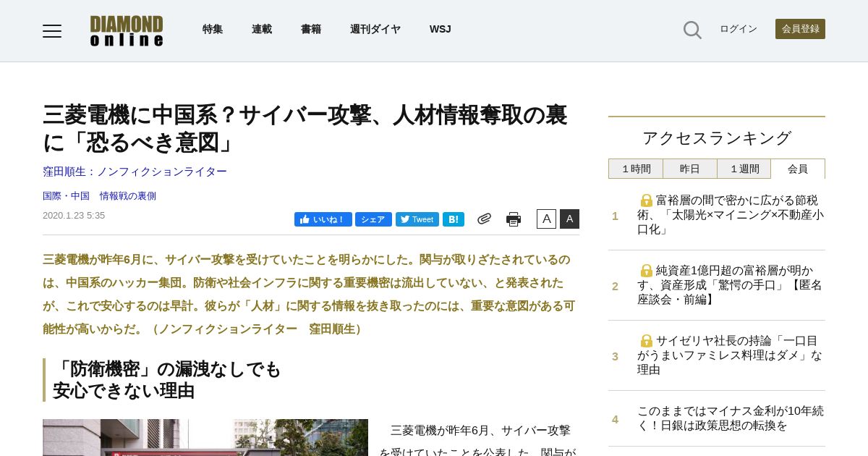The image size is (868, 456).
Task: Click the paperclip clip-article icon
Action: point(484,219)
